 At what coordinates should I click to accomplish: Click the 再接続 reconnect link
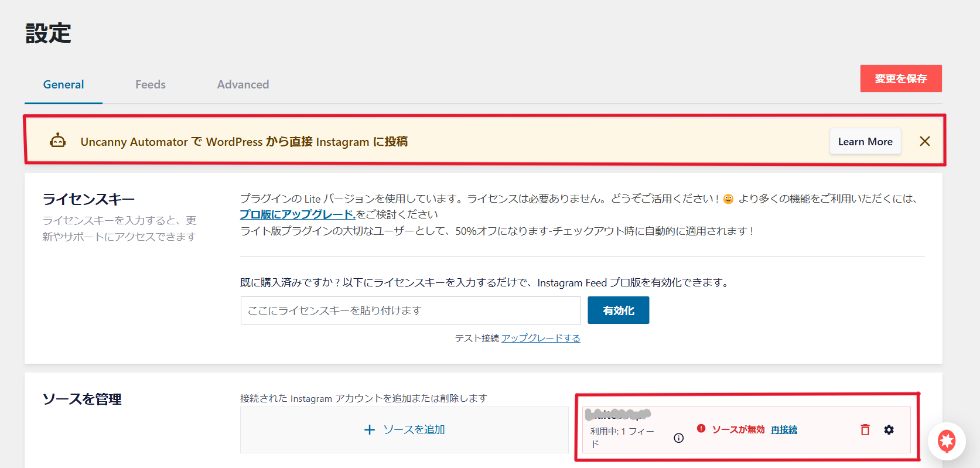784,430
